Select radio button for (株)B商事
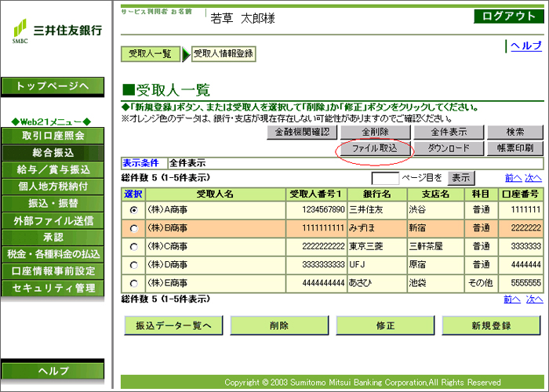Viewport: 549px width, 392px height. point(133,229)
